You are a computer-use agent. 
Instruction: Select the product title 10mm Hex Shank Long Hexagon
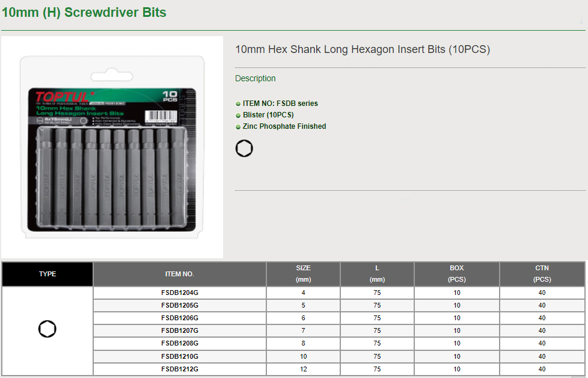point(363,49)
